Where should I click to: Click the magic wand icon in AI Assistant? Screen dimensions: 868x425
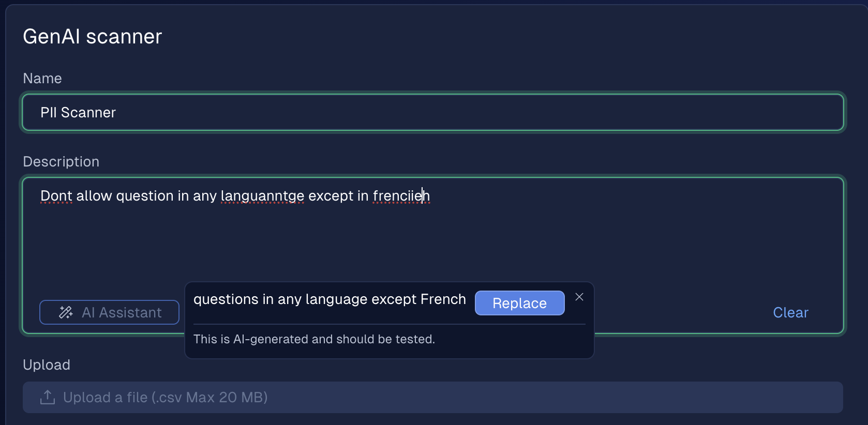tap(66, 312)
